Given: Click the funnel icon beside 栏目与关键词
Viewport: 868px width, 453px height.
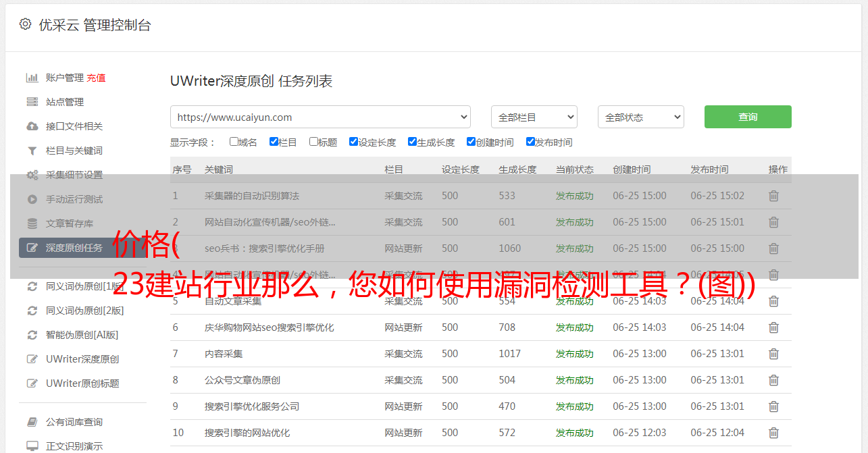Looking at the screenshot, I should (x=32, y=151).
